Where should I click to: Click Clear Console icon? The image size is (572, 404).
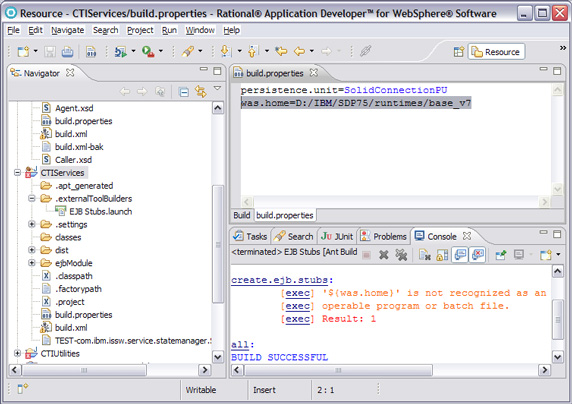tap(425, 255)
